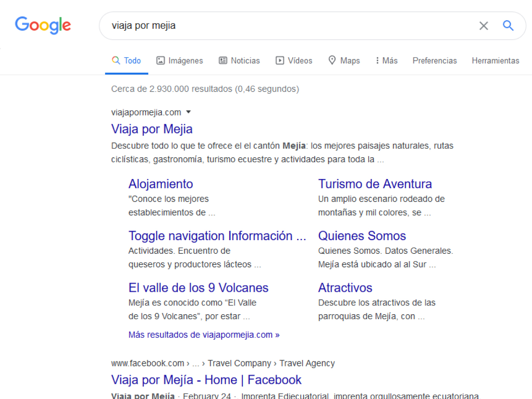Open the Noticias tab

[x=239, y=60]
